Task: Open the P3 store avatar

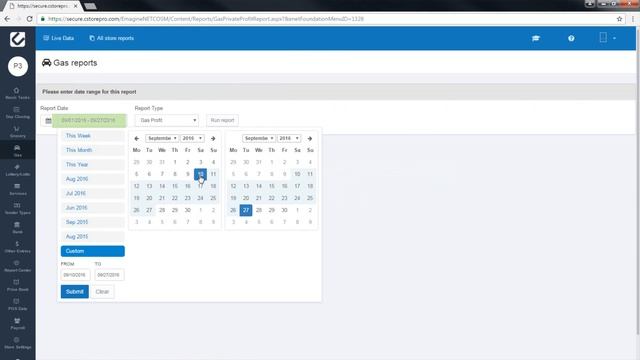Action: point(18,66)
